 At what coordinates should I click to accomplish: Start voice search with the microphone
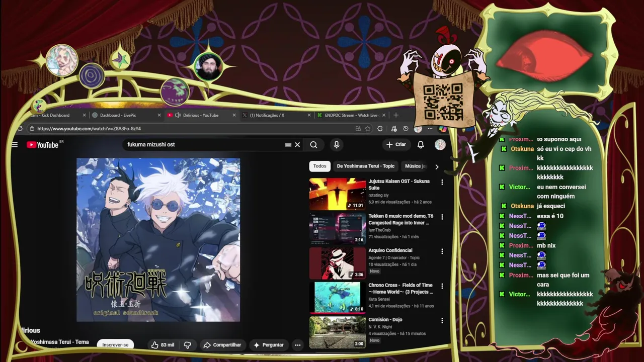click(337, 145)
